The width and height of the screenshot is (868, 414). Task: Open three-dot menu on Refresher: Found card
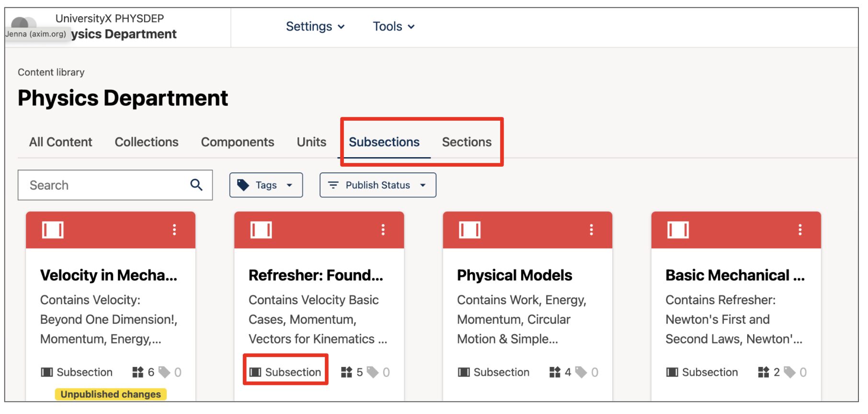point(383,230)
